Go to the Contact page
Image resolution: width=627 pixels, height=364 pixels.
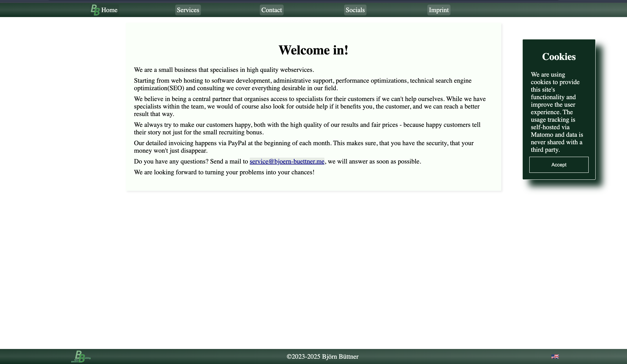pyautogui.click(x=272, y=10)
